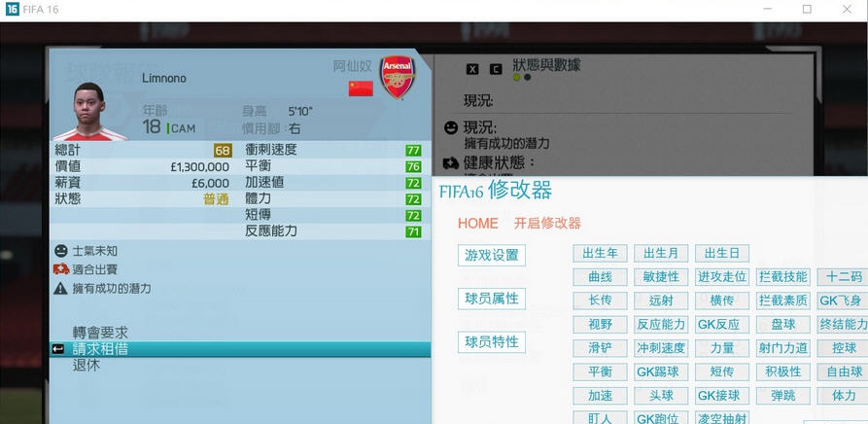Viewport: 868px width, 424px height.
Task: Click the morale face icon beside 士氣未知
Action: point(61,251)
